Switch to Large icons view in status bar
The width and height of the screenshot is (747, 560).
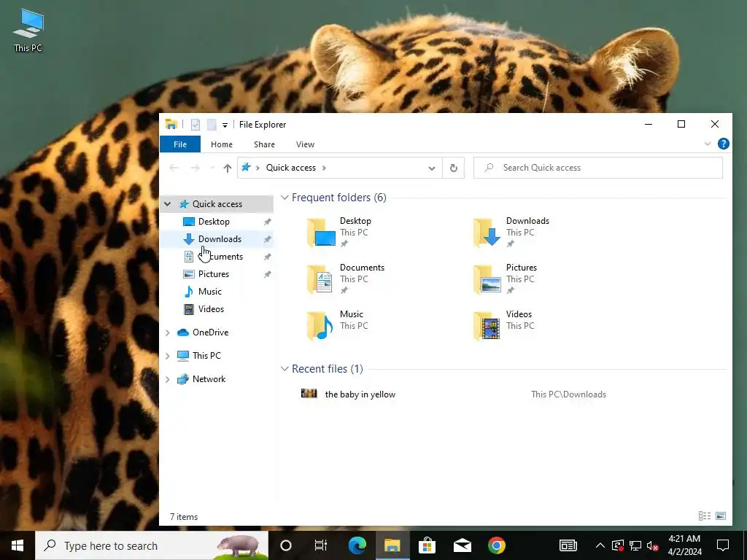(x=721, y=516)
